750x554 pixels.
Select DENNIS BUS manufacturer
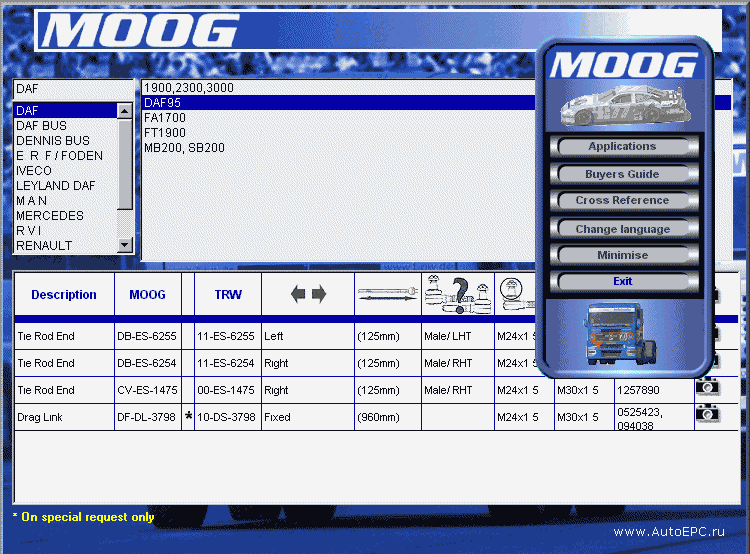coord(66,141)
